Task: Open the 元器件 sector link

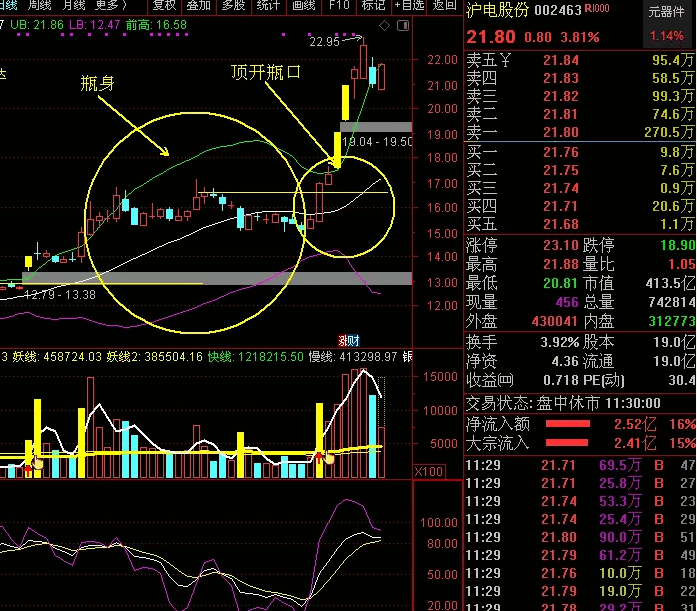Action: tap(666, 12)
